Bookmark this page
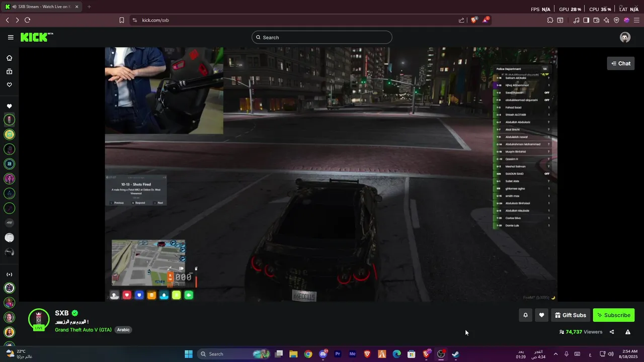 [x=122, y=20]
